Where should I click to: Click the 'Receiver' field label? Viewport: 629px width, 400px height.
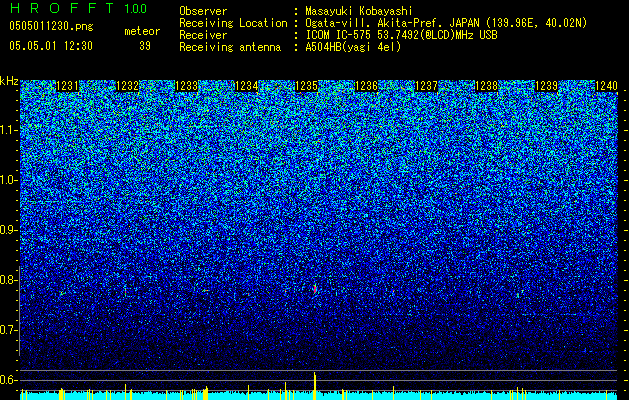click(x=203, y=35)
